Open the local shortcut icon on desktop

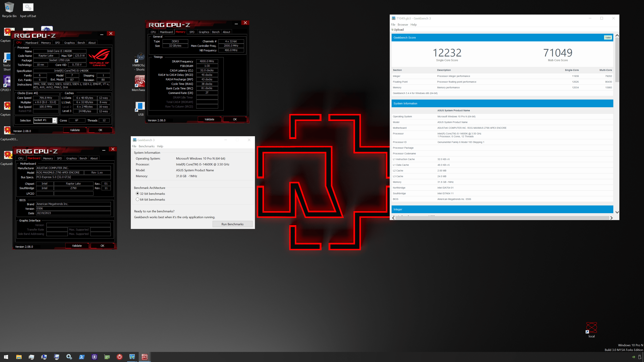click(x=591, y=330)
